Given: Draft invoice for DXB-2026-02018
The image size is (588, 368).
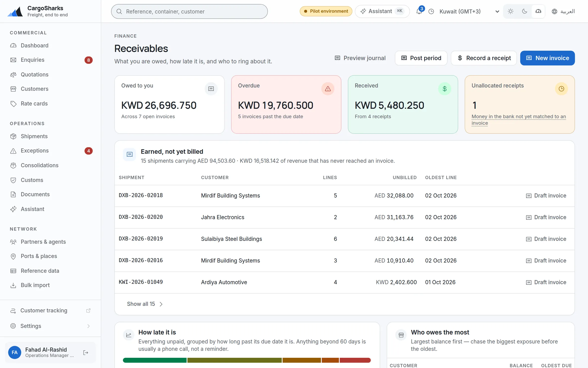Looking at the screenshot, I should [x=546, y=196].
